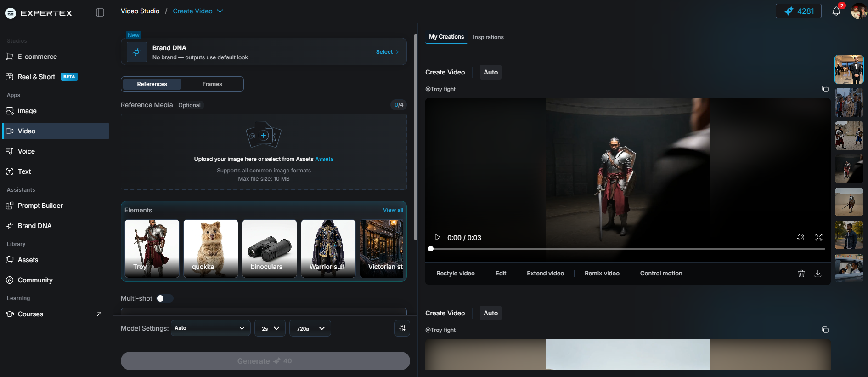Collapse the sidebar panel icon
Image resolution: width=868 pixels, height=377 pixels.
[x=100, y=12]
